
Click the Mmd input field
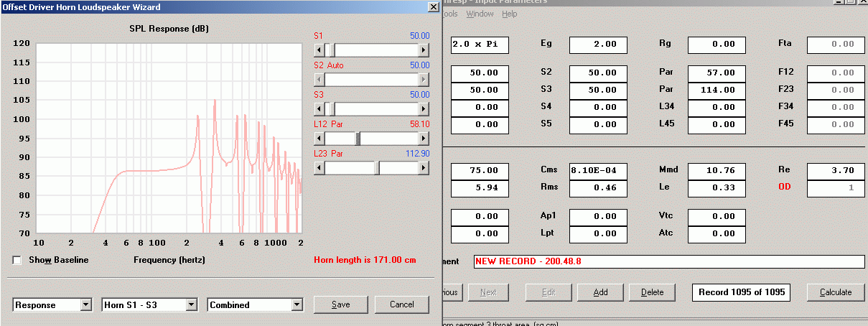(x=717, y=171)
